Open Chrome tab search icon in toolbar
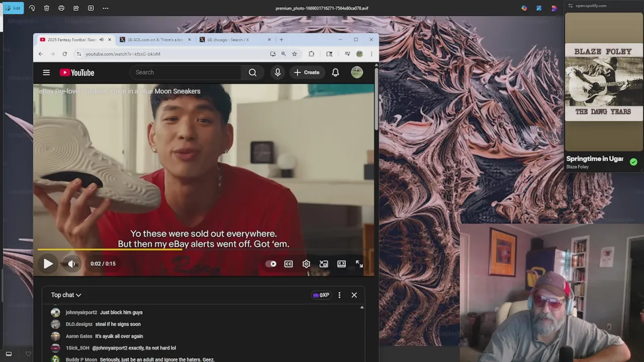Screen dimensions: 644x362 click(x=329, y=54)
